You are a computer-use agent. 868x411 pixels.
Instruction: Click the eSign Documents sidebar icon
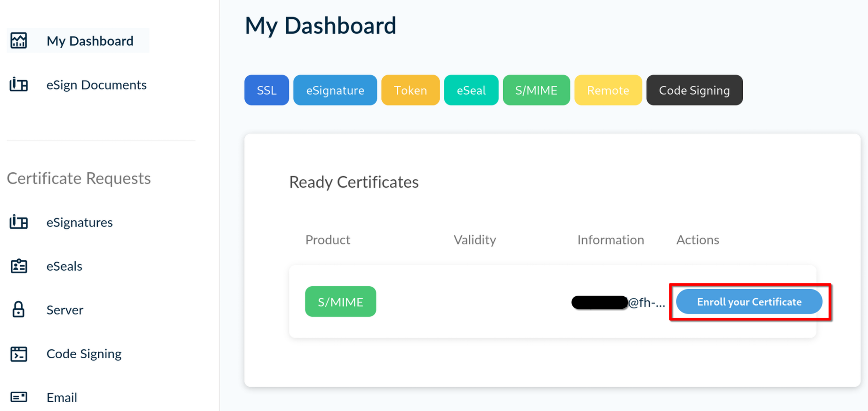tap(19, 85)
